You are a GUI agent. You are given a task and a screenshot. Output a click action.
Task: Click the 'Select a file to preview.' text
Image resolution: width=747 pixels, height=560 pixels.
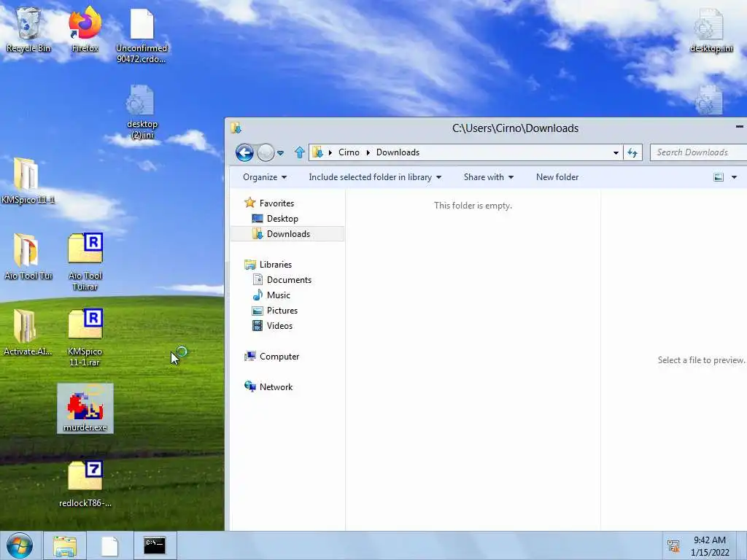click(x=701, y=360)
